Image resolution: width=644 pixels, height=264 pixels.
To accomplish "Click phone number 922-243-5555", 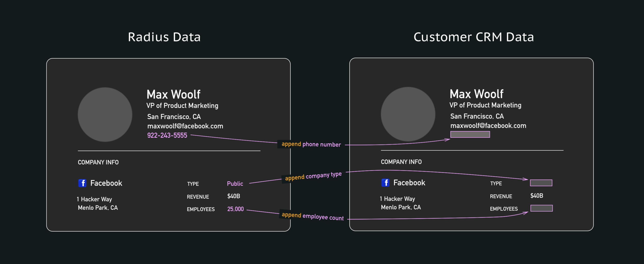I will click(167, 135).
